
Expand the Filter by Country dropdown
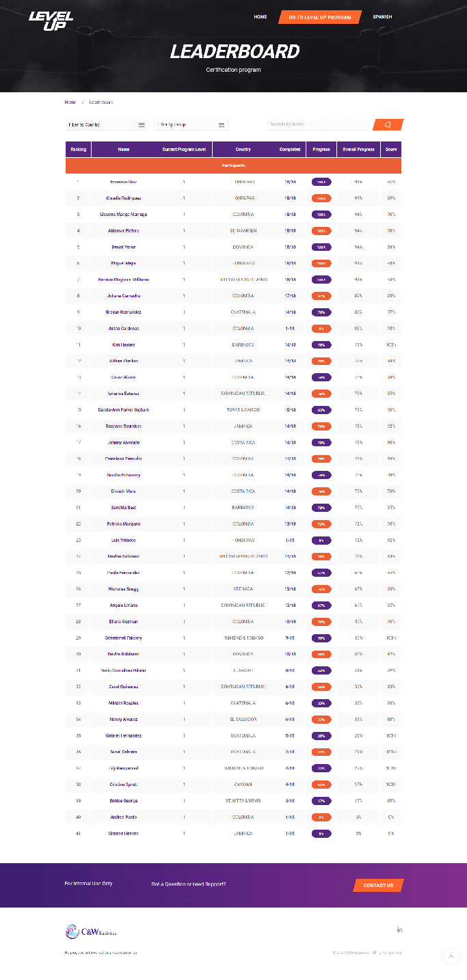coord(107,124)
